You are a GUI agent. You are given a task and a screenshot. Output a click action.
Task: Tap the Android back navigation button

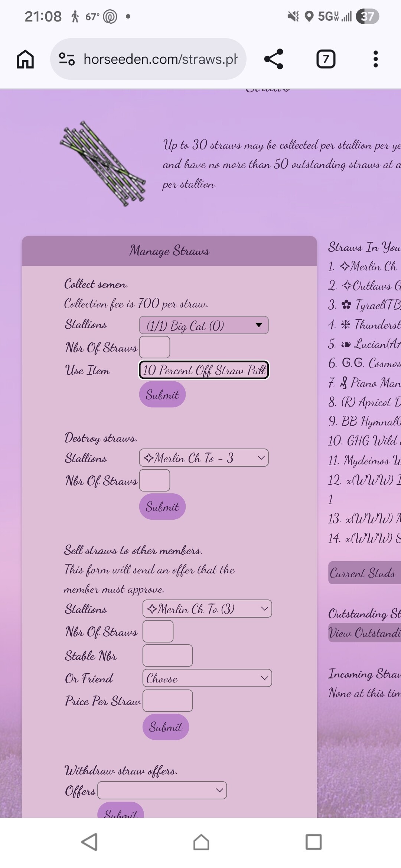[x=89, y=842]
